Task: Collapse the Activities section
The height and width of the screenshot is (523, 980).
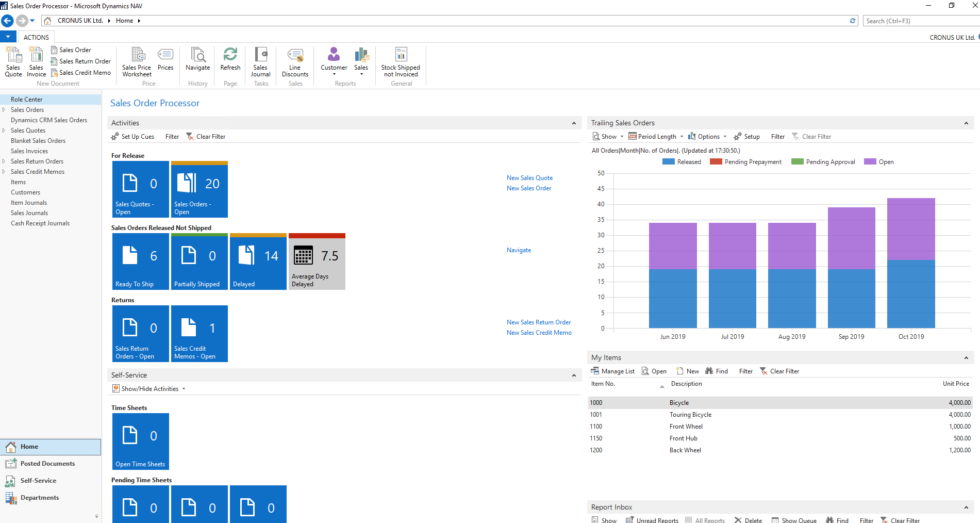Action: [x=574, y=123]
